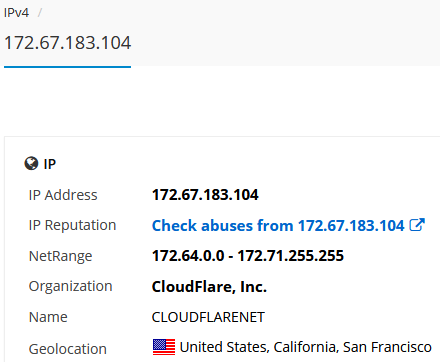Click the IP section heading text
Image resolution: width=440 pixels, height=362 pixels.
click(x=50, y=164)
